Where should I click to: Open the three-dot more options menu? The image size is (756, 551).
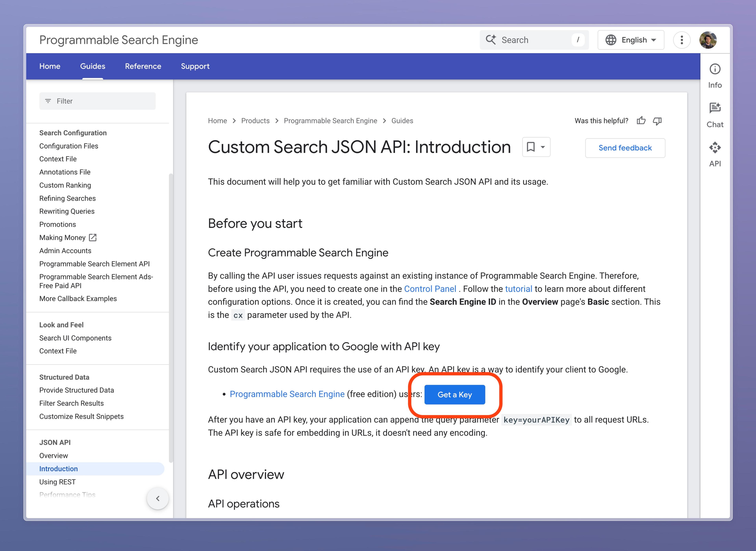[682, 40]
